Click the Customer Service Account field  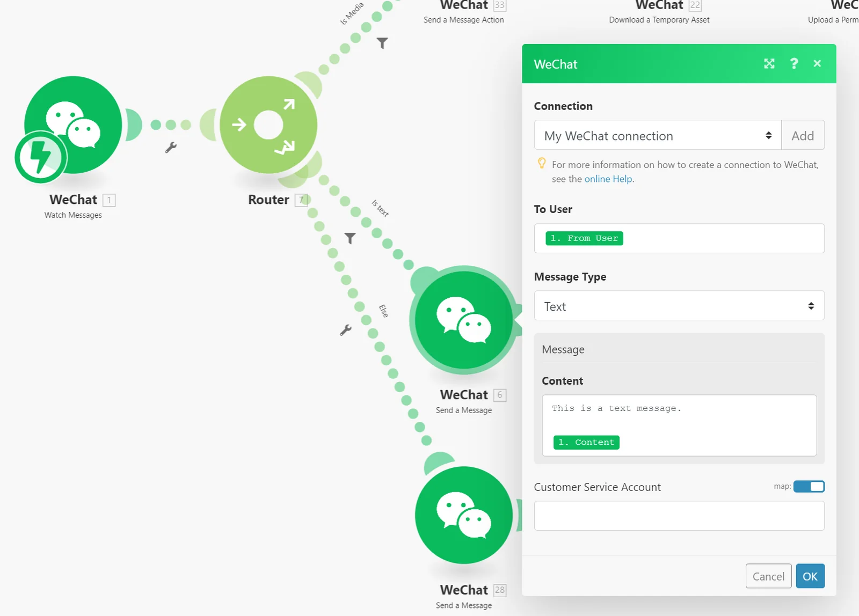click(679, 516)
